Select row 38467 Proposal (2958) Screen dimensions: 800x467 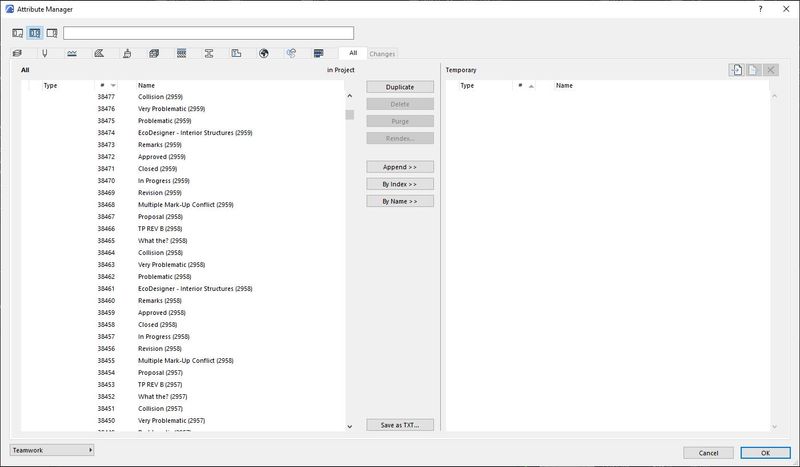pos(183,216)
